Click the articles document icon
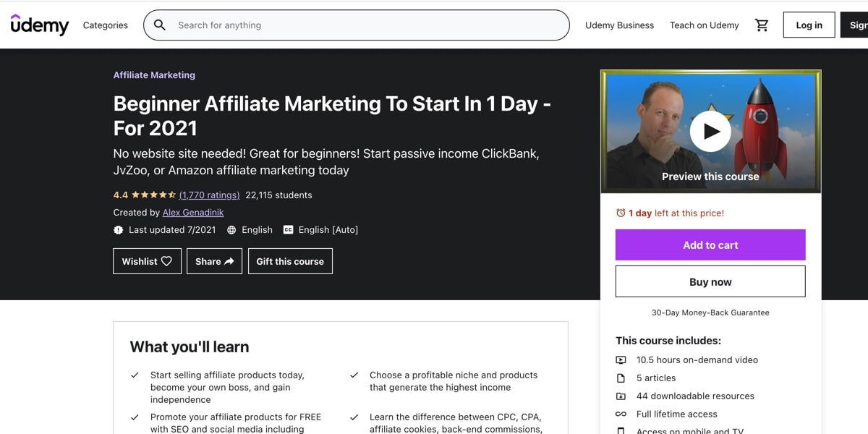Screen dimensions: 868x434 coord(621,378)
